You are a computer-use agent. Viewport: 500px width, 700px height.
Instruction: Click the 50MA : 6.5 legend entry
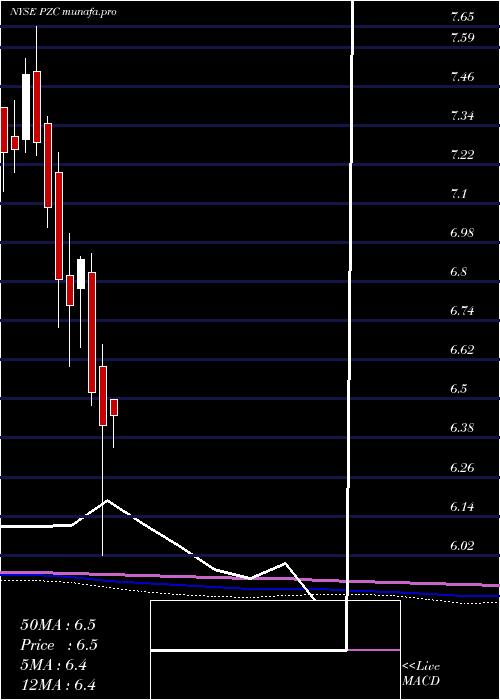[x=58, y=625]
